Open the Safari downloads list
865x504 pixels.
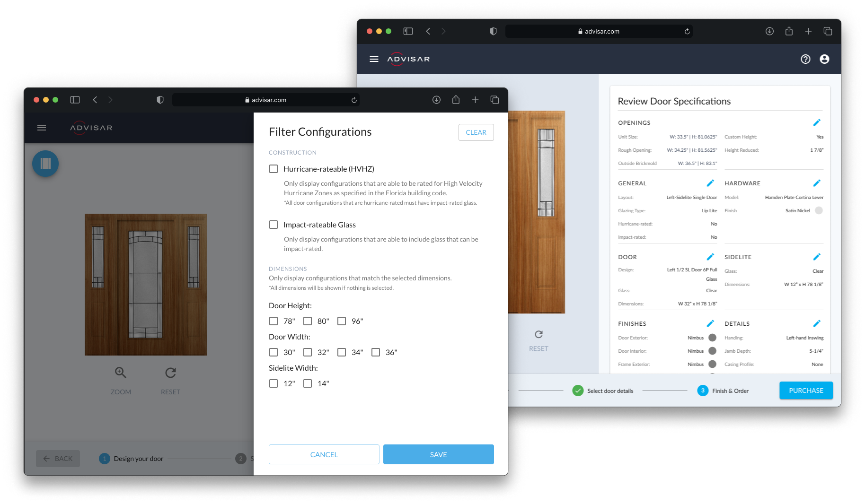[x=769, y=31]
